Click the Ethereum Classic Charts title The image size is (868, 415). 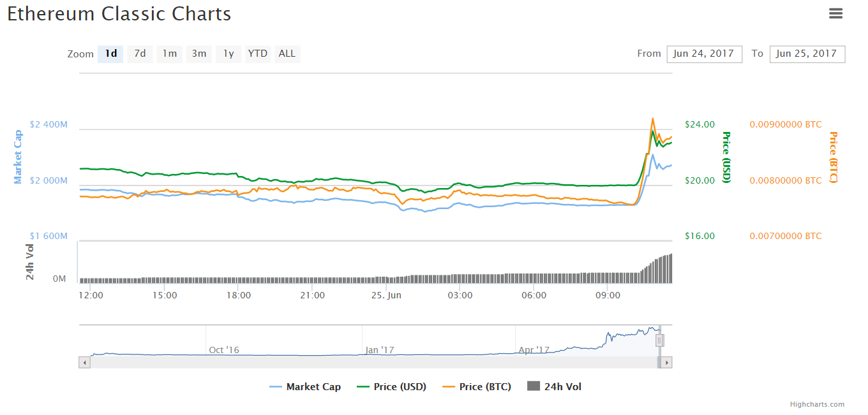[x=119, y=13]
